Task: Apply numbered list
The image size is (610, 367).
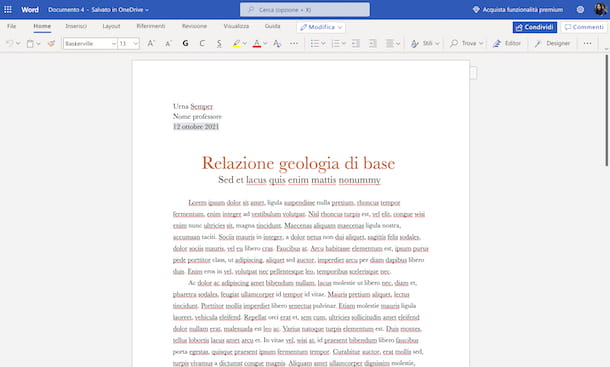Action: click(335, 44)
